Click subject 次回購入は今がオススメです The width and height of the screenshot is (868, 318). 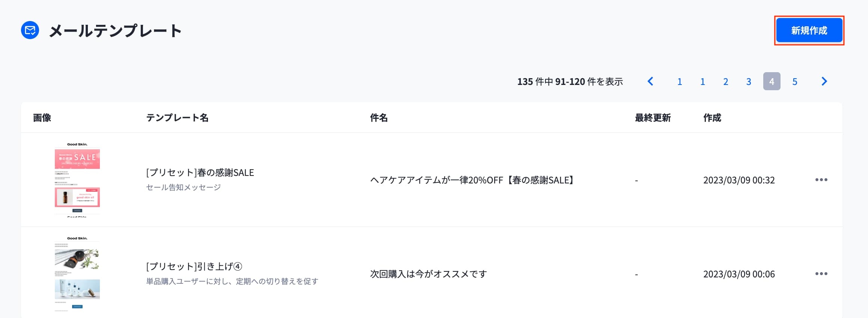click(428, 274)
